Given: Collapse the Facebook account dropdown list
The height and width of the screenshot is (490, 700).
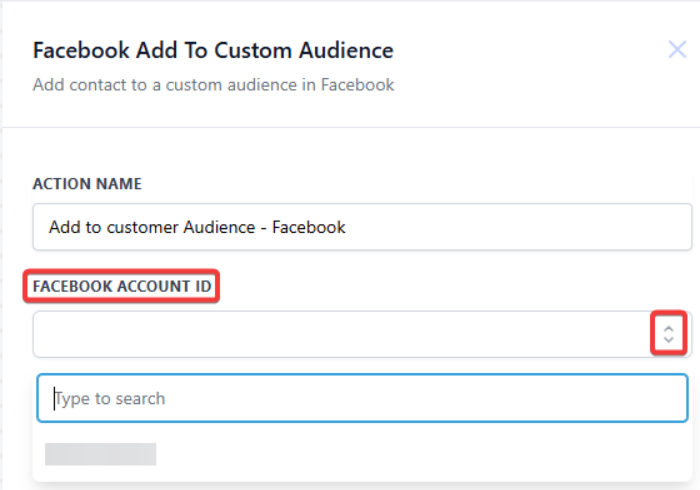Looking at the screenshot, I should coord(668,335).
